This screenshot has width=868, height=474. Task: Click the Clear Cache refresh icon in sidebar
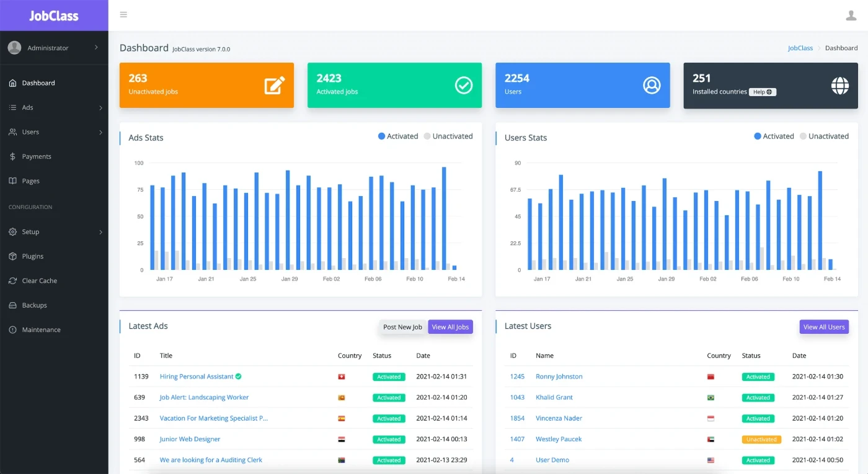[x=12, y=281]
